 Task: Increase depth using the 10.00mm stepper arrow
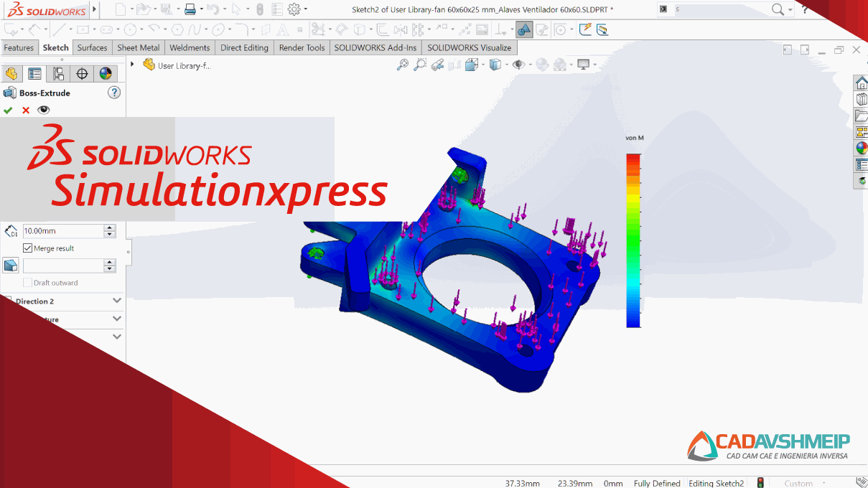click(109, 227)
